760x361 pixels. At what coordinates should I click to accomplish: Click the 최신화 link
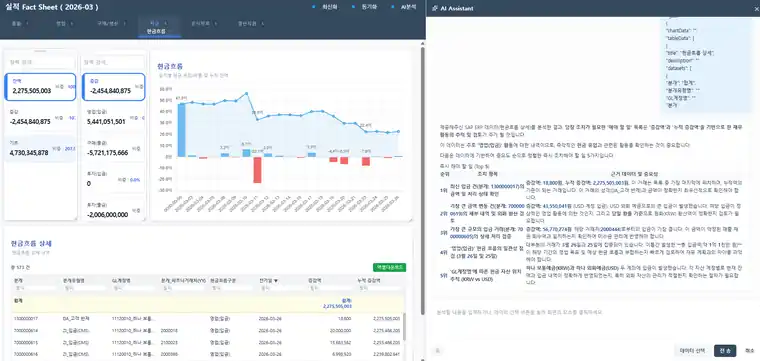pos(330,7)
